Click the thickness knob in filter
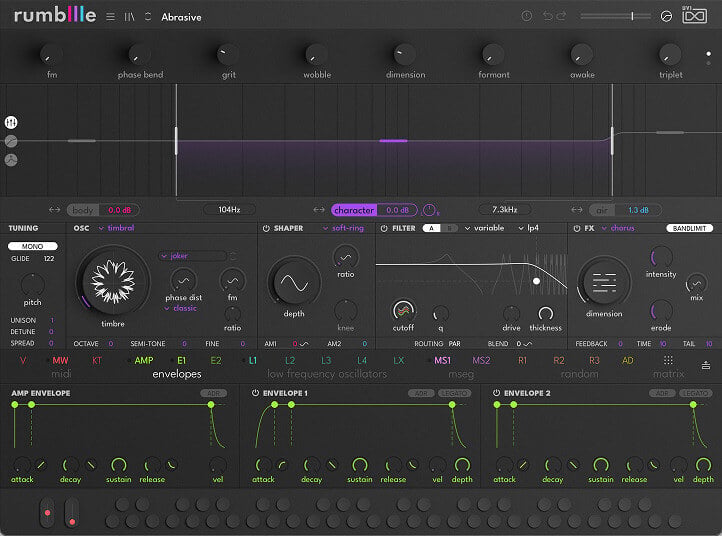 [x=546, y=314]
